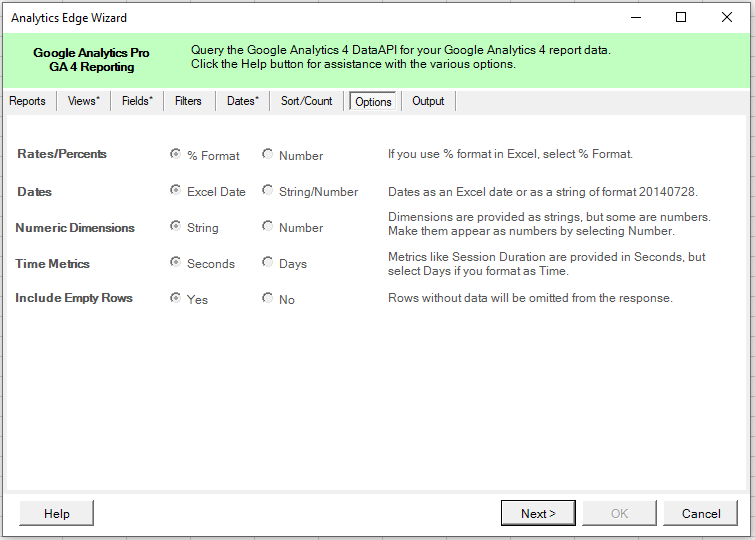Choose Days for Time Metrics
This screenshot has width=755, height=540.
point(268,263)
